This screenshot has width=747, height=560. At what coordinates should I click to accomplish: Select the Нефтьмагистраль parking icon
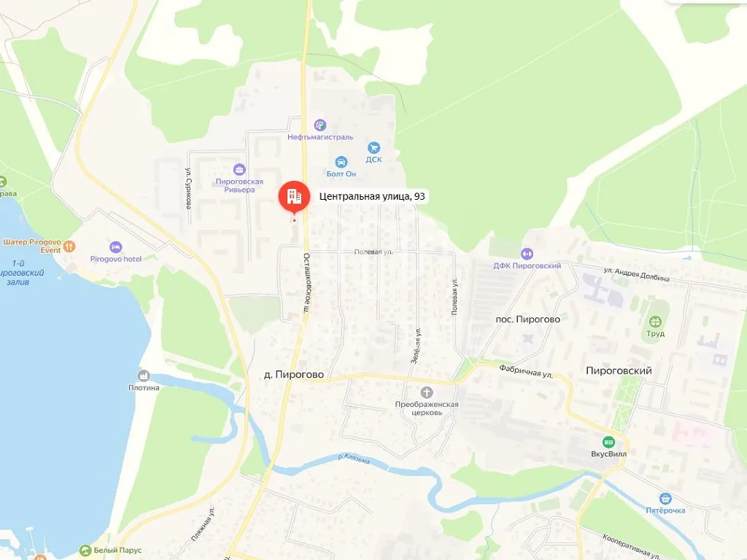click(320, 125)
